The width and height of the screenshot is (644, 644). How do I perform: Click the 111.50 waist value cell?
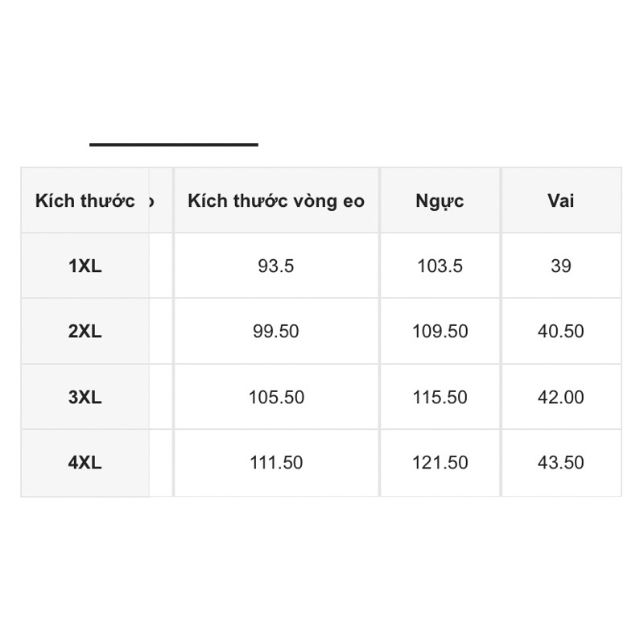[276, 462]
